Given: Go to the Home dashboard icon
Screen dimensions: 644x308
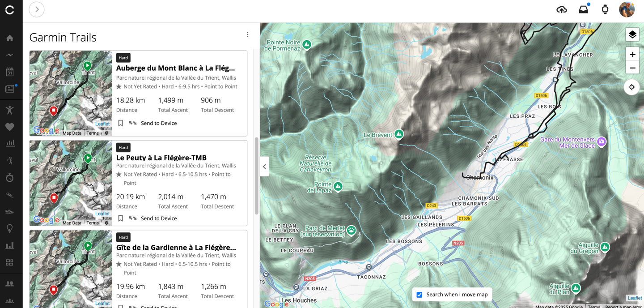Looking at the screenshot, I should (10, 38).
